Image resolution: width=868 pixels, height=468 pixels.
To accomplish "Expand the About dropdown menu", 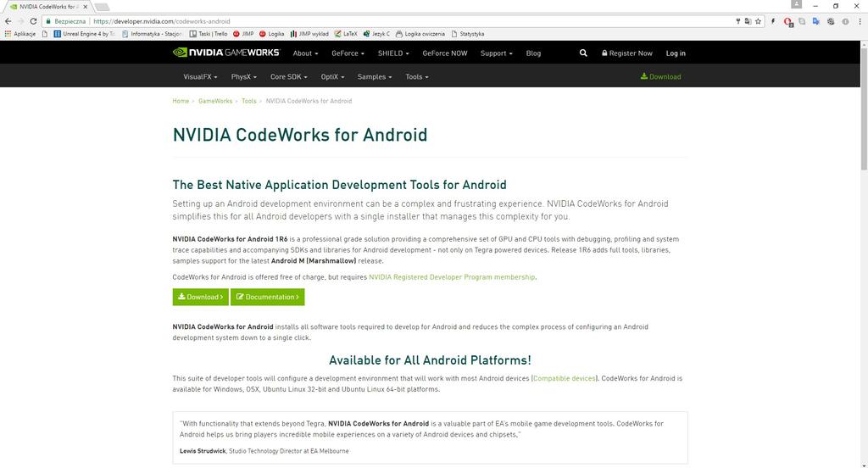I will pyautogui.click(x=305, y=53).
